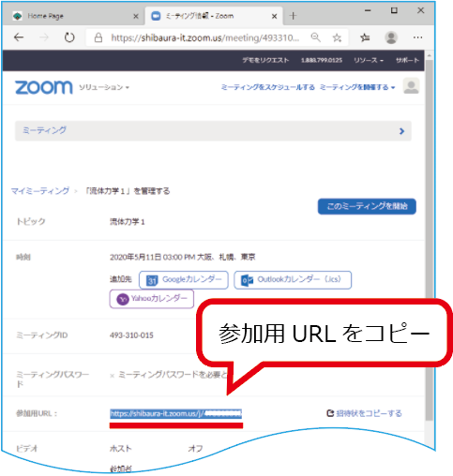Select the highlighted 参加用URL link
The width and height of the screenshot is (453, 476).
175,413
